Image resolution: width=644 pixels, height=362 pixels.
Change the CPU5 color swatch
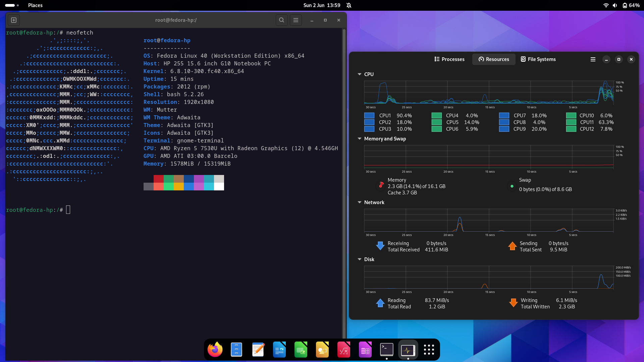point(437,122)
